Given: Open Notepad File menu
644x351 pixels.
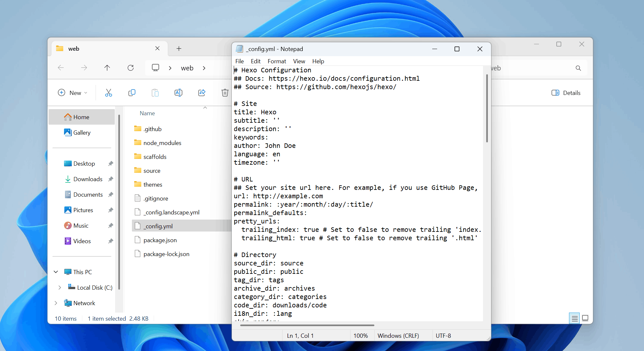Looking at the screenshot, I should tap(240, 61).
